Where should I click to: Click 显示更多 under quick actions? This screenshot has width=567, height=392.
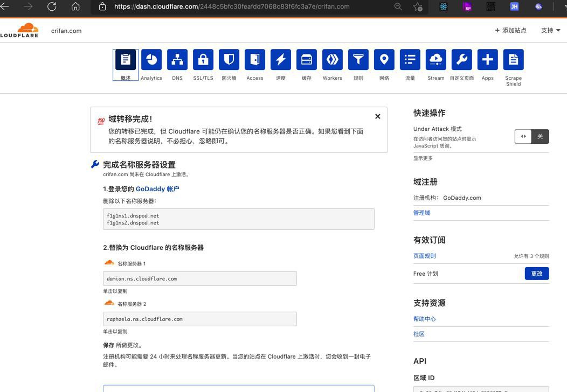click(423, 158)
